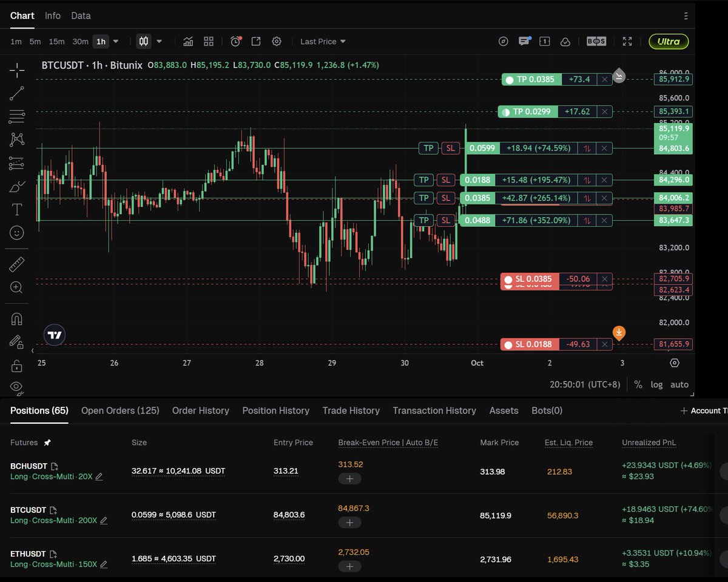Toggle magnet mode snapping

17,319
